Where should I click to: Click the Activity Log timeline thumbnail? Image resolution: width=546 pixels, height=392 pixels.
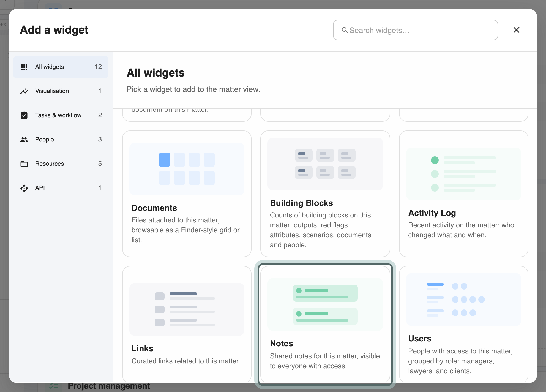[x=464, y=174]
